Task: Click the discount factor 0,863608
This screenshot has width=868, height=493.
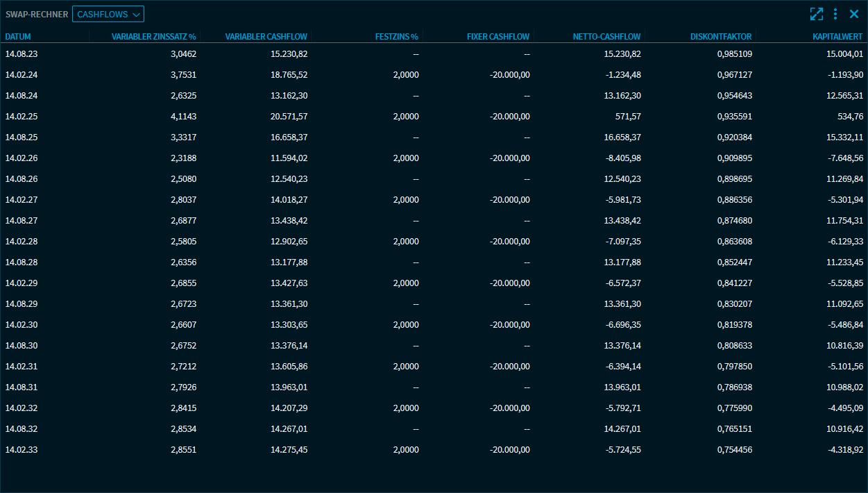Action: pos(735,242)
